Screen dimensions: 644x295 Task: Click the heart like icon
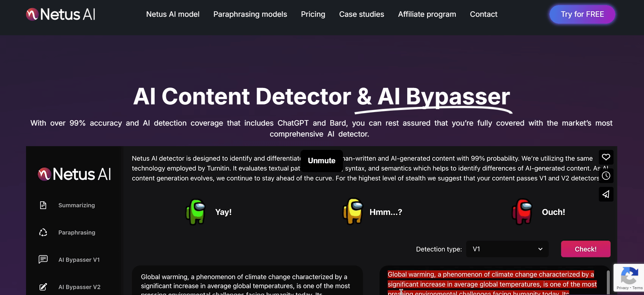(606, 157)
